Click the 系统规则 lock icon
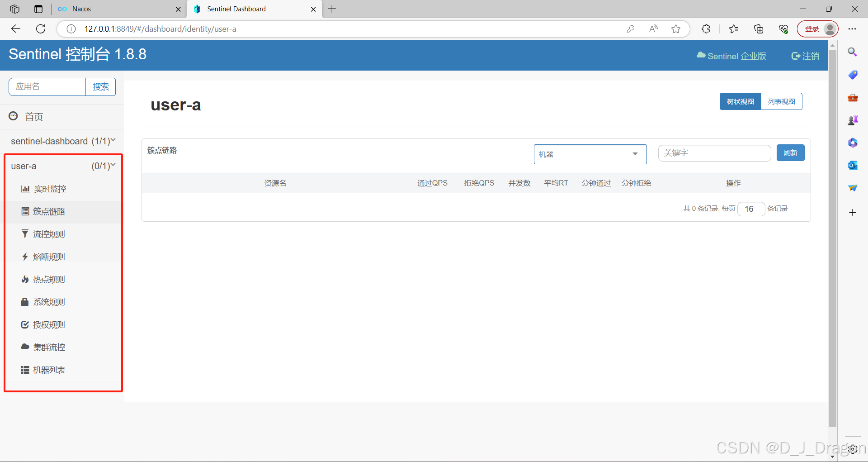The height and width of the screenshot is (462, 868). click(x=25, y=302)
